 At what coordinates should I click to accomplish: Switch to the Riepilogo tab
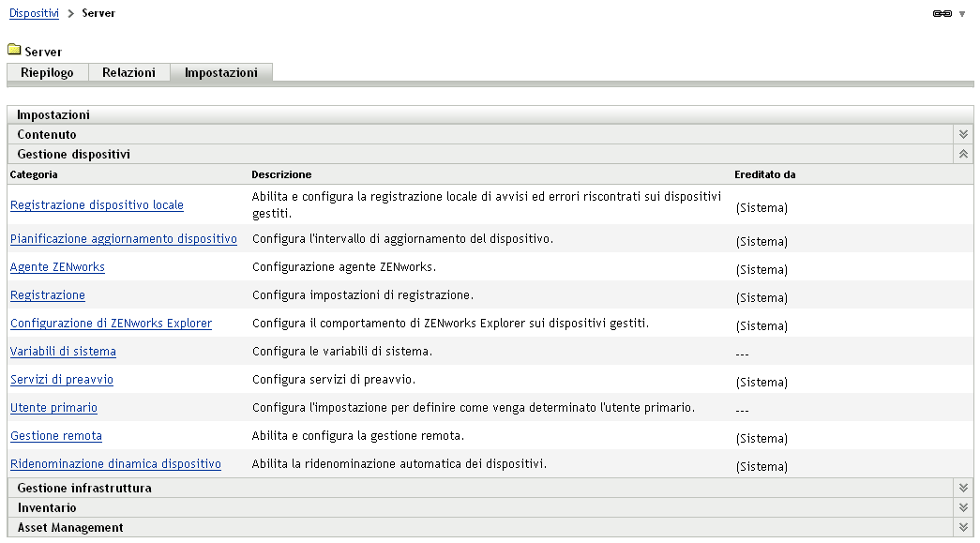tap(47, 73)
